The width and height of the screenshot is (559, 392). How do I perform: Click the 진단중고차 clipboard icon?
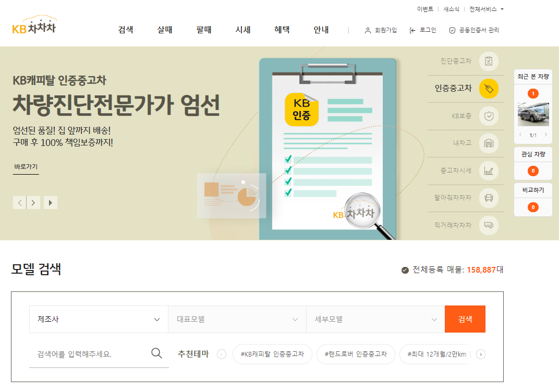coord(489,61)
